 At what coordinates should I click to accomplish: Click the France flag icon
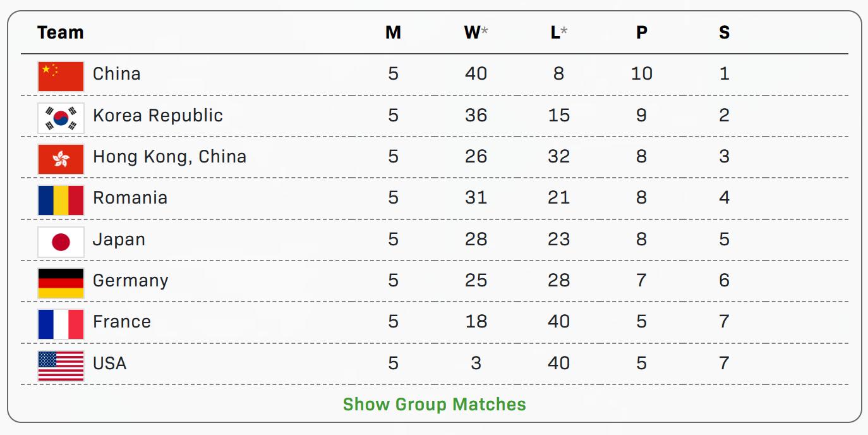coord(61,324)
